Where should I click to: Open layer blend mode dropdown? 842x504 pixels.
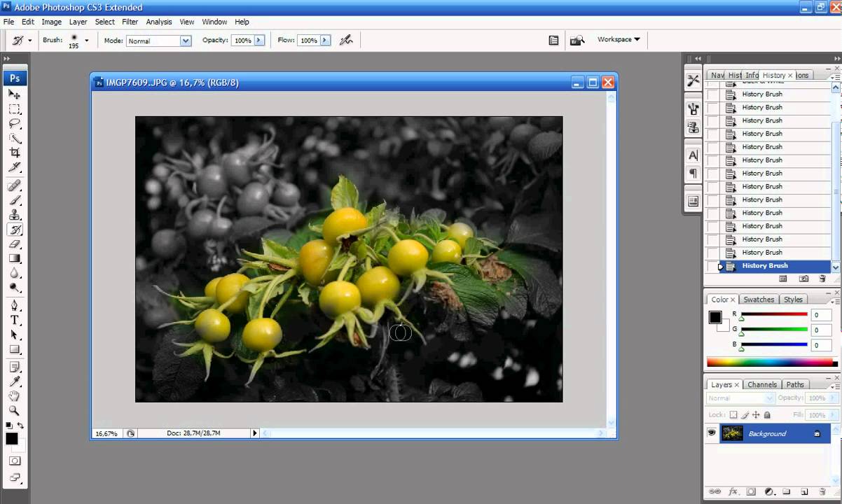tap(740, 398)
